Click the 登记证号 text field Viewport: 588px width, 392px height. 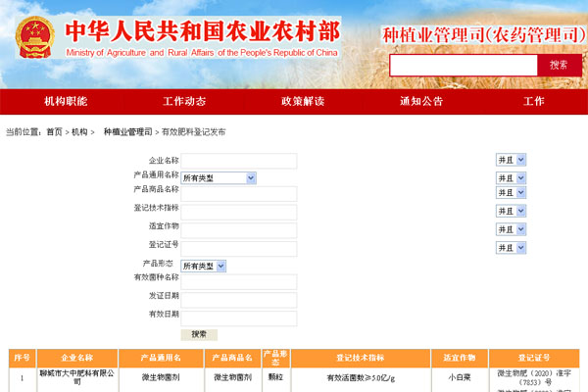[238, 248]
